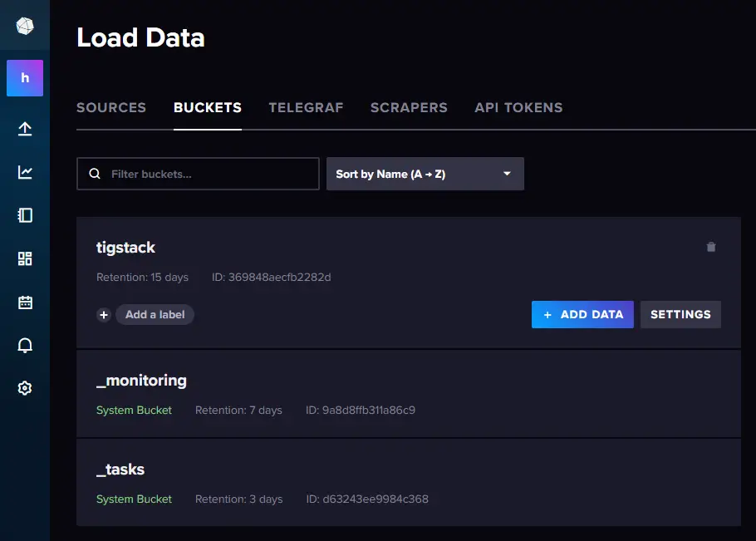The height and width of the screenshot is (541, 756).
Task: Open the Sort by Name dropdown
Action: click(x=425, y=173)
